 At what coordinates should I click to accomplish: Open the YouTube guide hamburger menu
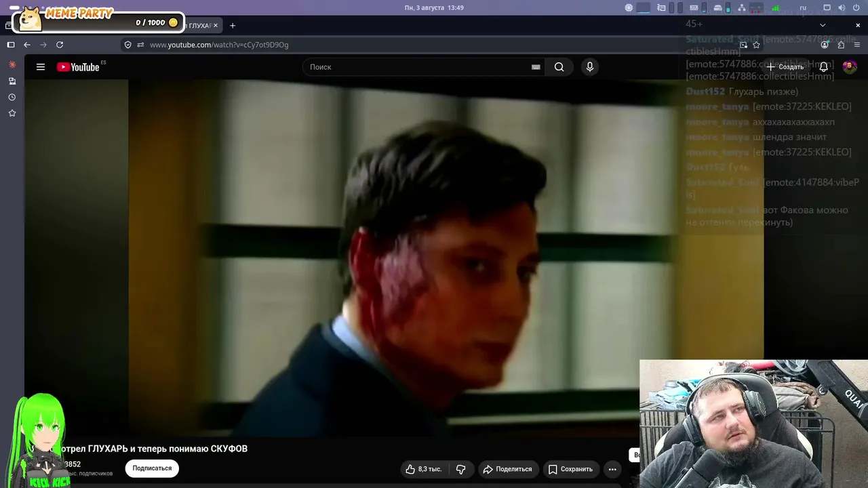click(x=41, y=67)
